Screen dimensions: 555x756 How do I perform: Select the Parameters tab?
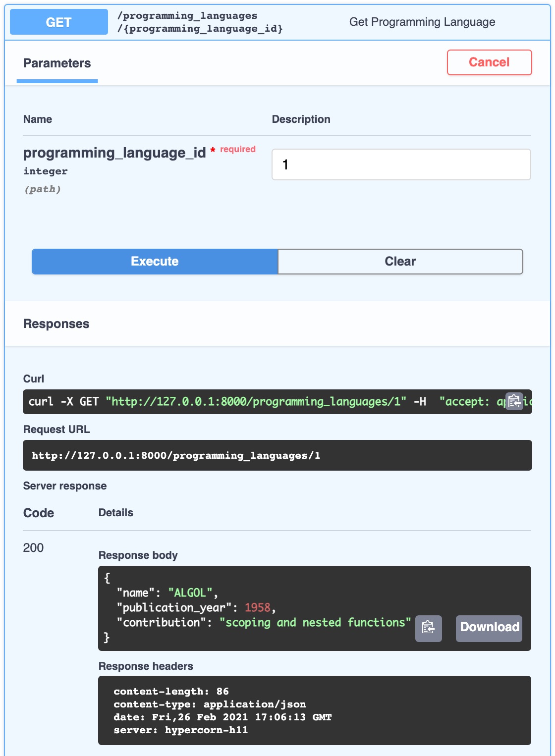(x=57, y=63)
